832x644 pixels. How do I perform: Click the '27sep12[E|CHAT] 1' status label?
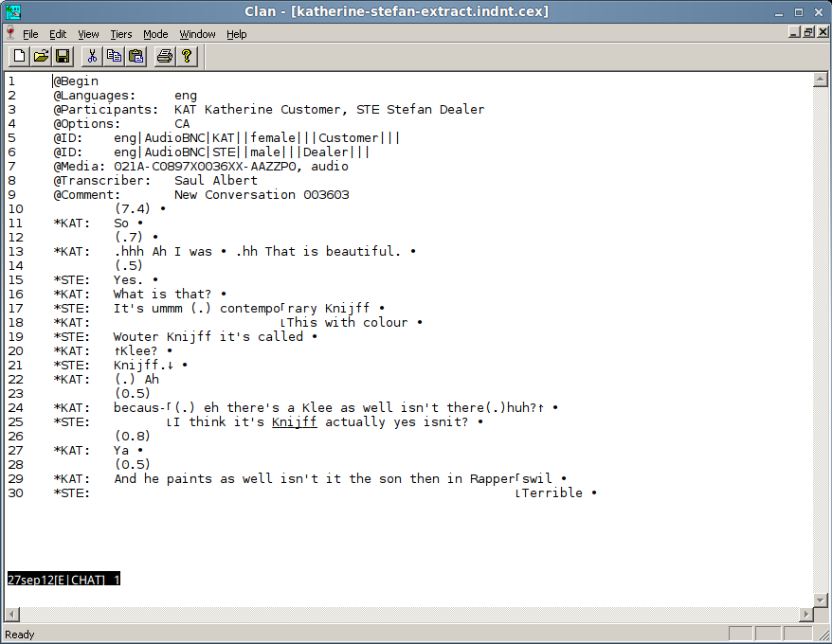click(x=63, y=580)
